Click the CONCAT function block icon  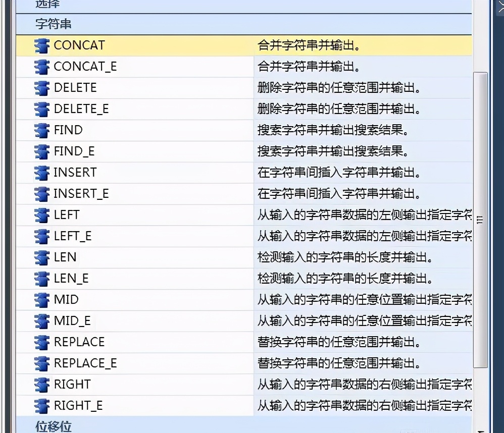(41, 45)
